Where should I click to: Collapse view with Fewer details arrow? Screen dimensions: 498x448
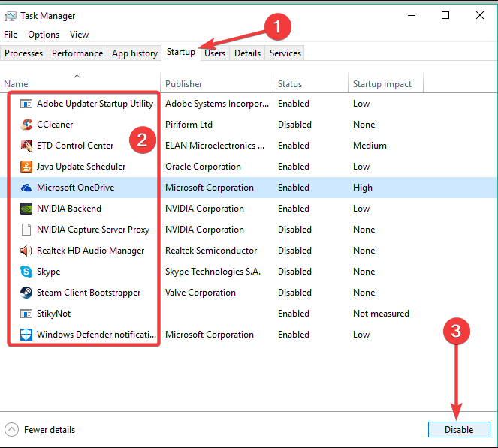11,430
